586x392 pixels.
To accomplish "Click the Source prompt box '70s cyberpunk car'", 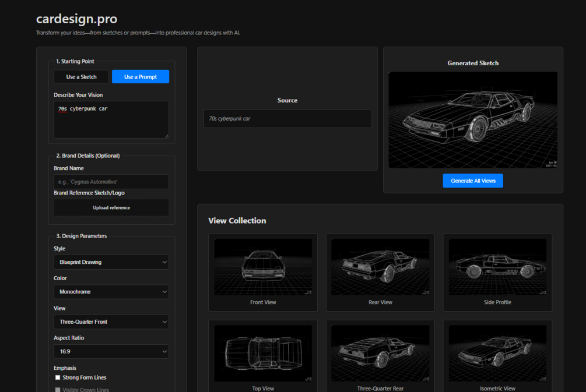I will [x=287, y=119].
